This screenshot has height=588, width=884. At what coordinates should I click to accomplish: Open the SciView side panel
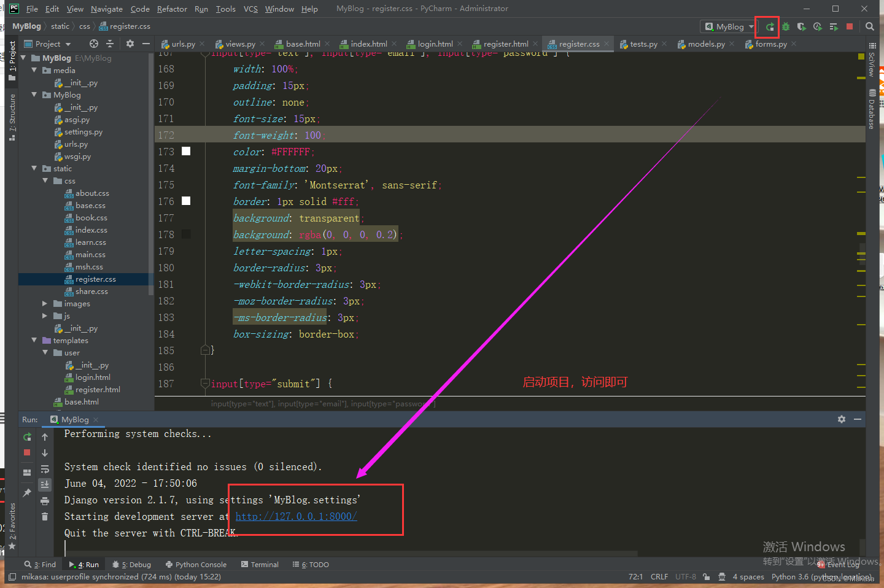coord(872,60)
